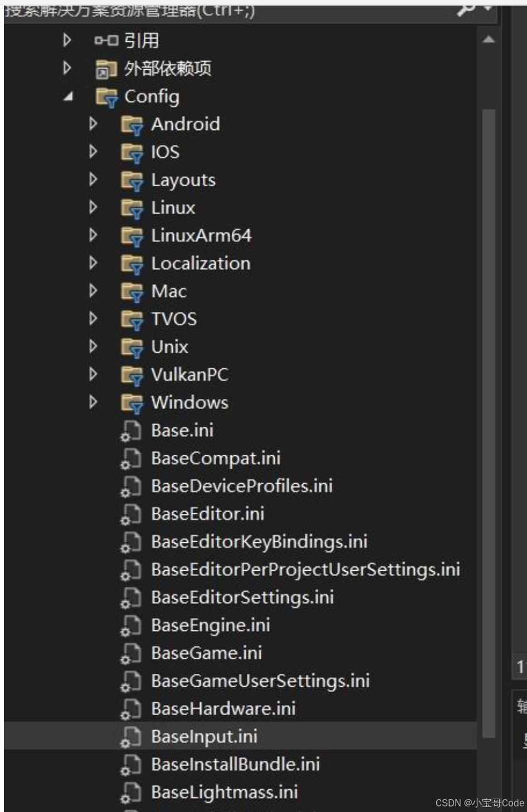Click the BaseEditor.ini file icon
Viewport: 527px width, 812px height.
click(131, 514)
